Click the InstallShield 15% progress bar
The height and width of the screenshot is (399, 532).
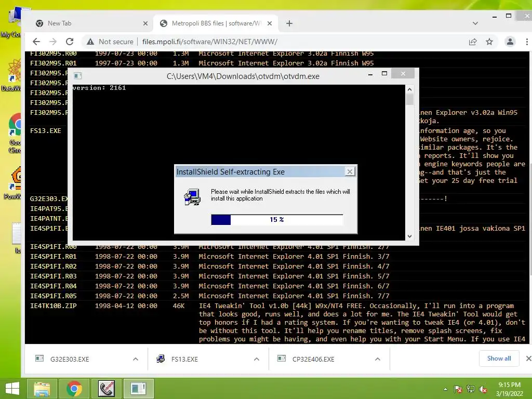click(x=277, y=220)
